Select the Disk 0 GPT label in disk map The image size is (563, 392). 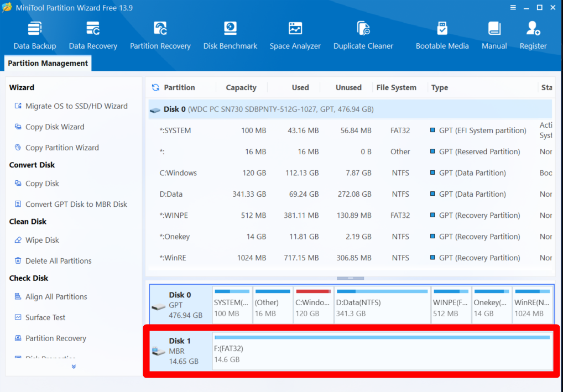(x=181, y=305)
